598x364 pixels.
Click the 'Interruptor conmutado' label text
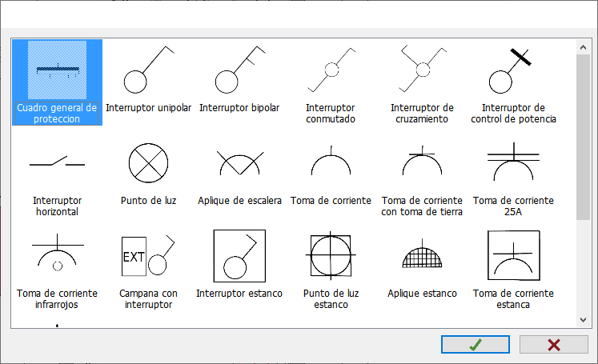tap(331, 114)
